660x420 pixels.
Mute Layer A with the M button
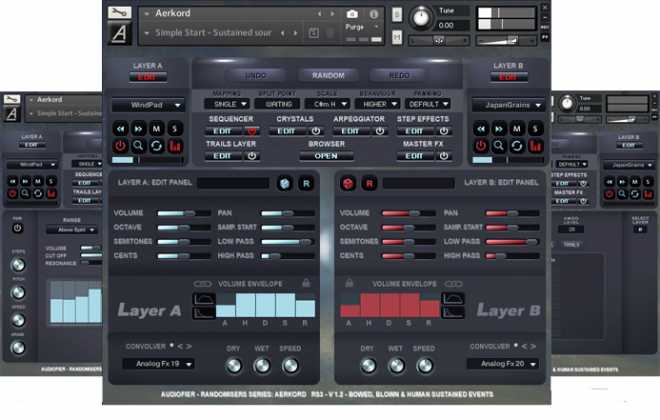[157, 129]
